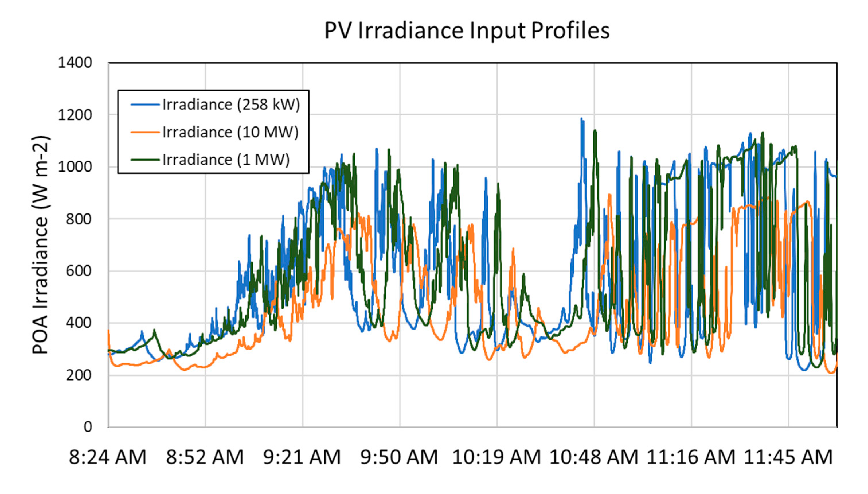Select the Irradiance (1 MW) legend label
868x494 pixels.
point(226,160)
